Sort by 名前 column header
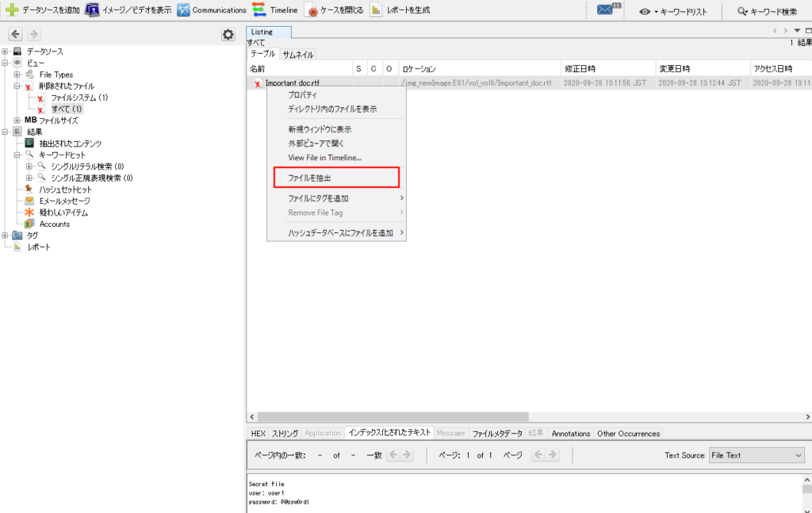 300,69
